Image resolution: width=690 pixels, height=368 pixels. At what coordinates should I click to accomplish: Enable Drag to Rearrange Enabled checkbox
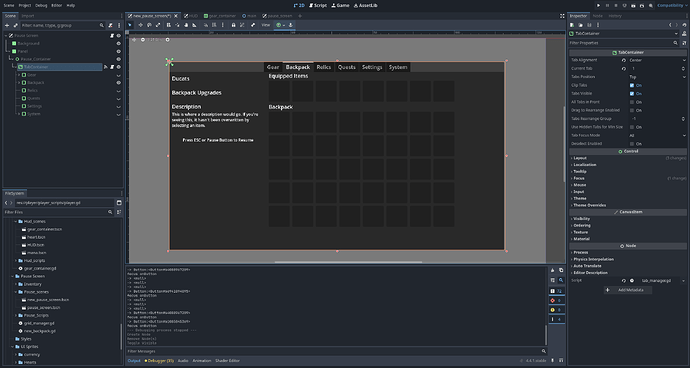[632, 110]
